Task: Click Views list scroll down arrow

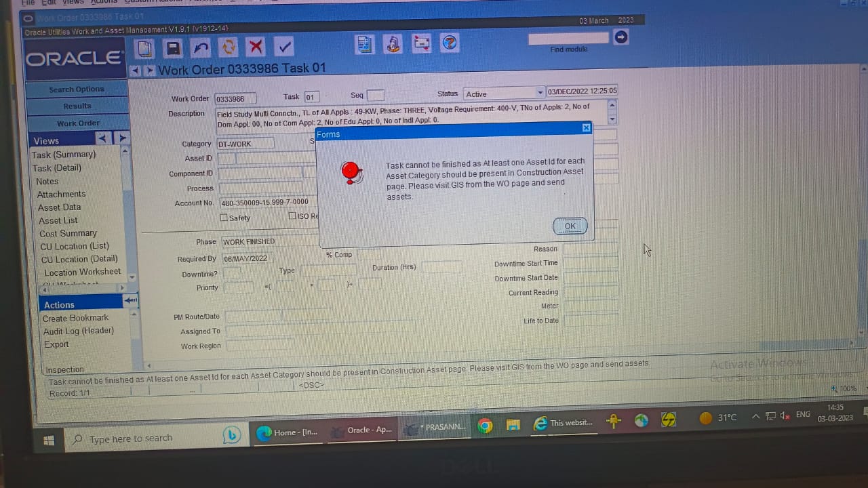Action: (x=132, y=277)
